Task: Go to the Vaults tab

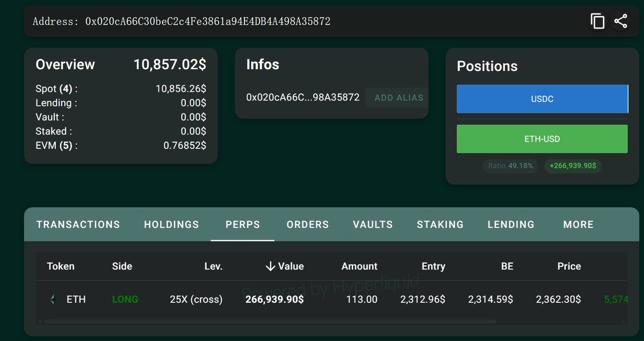Action: pyautogui.click(x=373, y=225)
